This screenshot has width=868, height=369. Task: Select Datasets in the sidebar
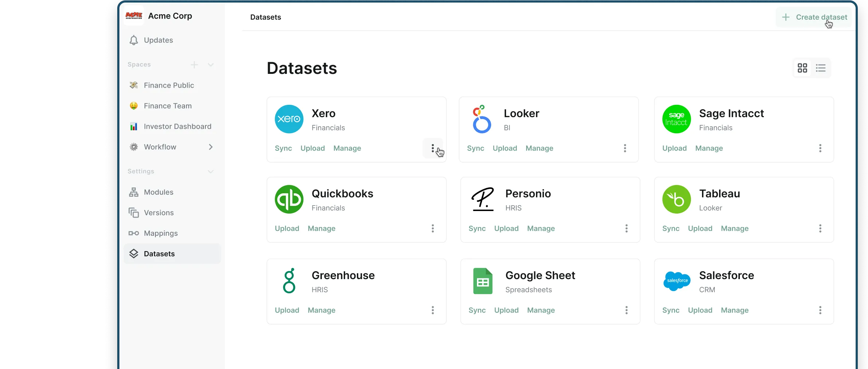[172, 254]
